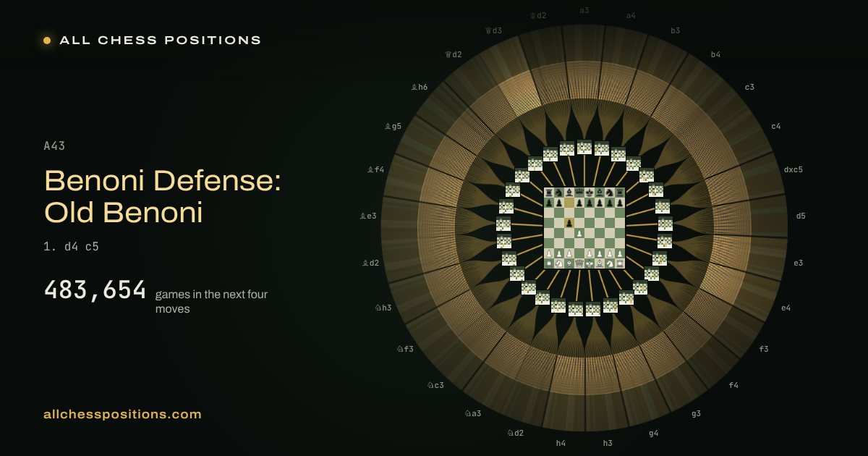Viewport: 868px width, 456px height.
Task: Pick the b4 move label
Action: (x=715, y=54)
